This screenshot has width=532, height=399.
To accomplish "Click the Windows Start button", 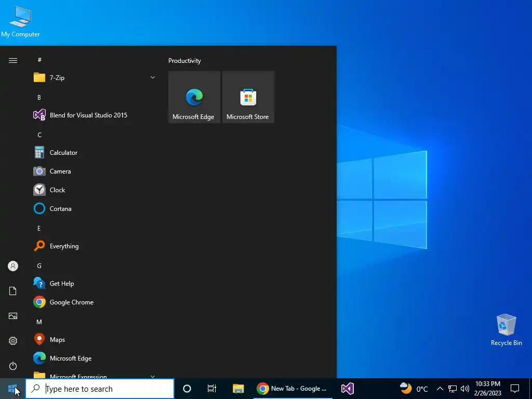I will [x=12, y=389].
